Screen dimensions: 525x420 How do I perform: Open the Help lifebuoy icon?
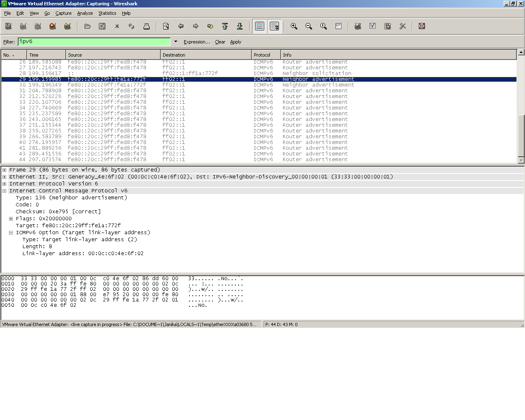pyautogui.click(x=422, y=26)
